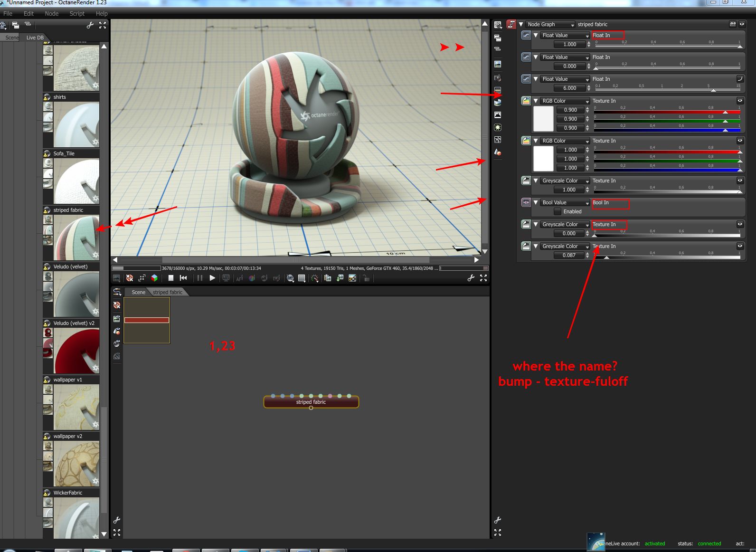Open the Bool Value type dropdown
The height and width of the screenshot is (552, 756).
click(x=565, y=202)
